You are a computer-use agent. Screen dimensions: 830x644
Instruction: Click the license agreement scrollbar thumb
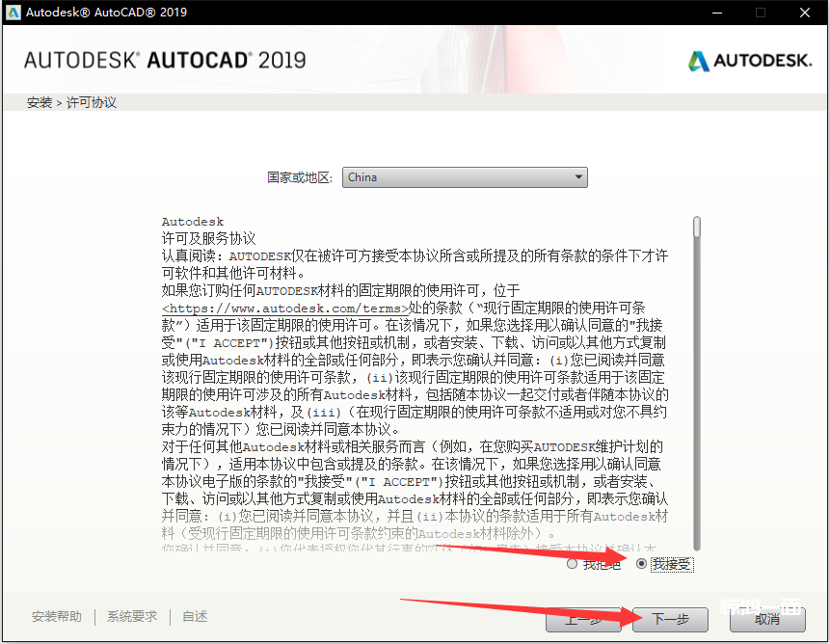pos(697,227)
